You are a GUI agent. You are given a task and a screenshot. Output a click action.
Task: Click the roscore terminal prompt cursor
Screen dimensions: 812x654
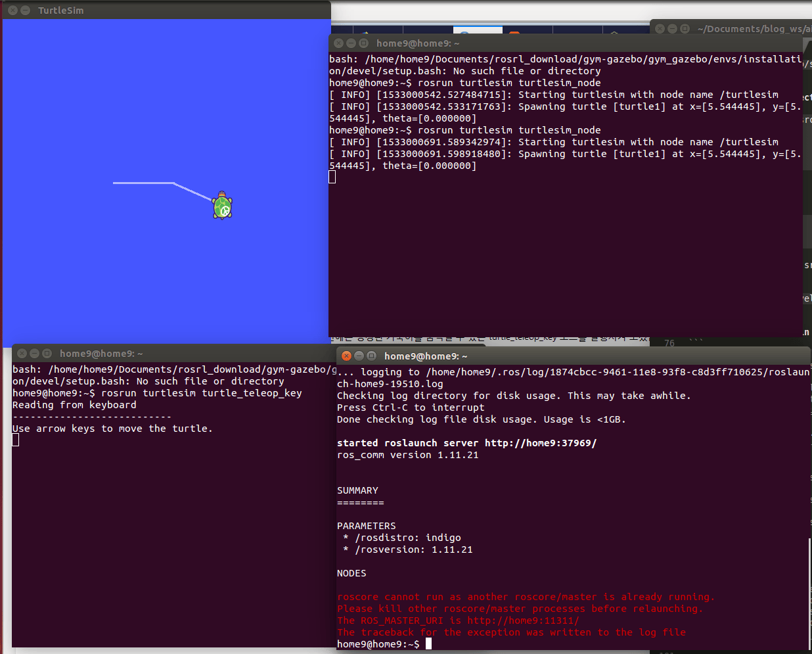tap(428, 643)
